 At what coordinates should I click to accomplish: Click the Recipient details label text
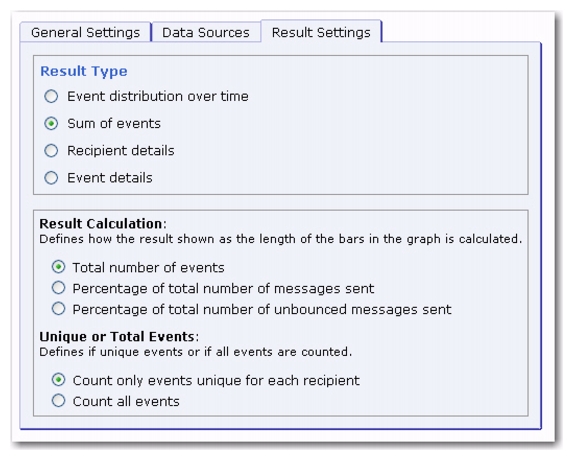[x=121, y=150]
